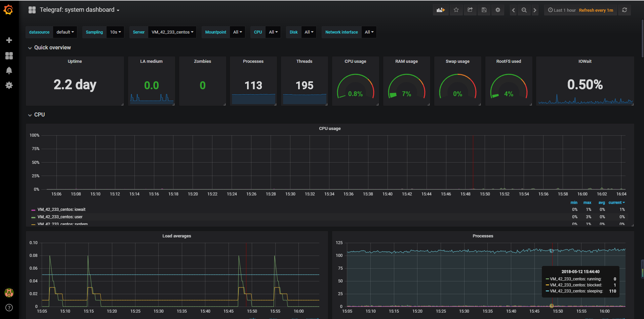Open dashboard settings via the gear icon
This screenshot has width=644, height=319.
(x=498, y=10)
